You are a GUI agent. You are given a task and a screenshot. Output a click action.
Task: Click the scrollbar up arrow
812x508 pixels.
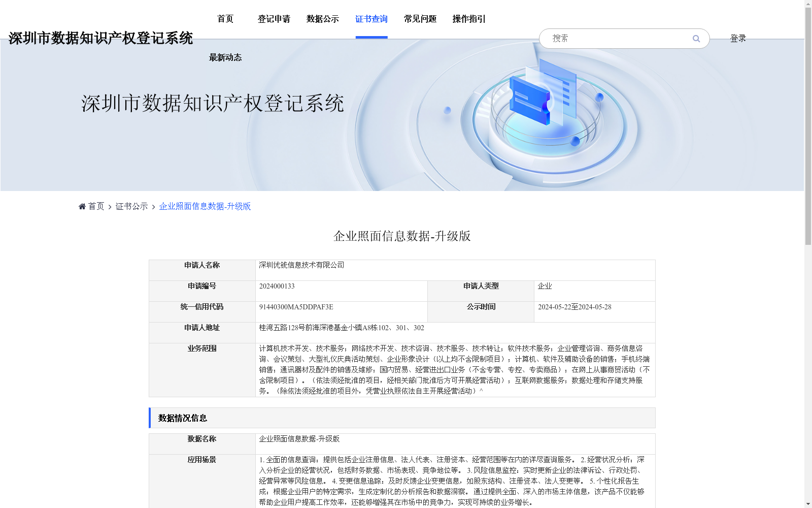point(808,4)
